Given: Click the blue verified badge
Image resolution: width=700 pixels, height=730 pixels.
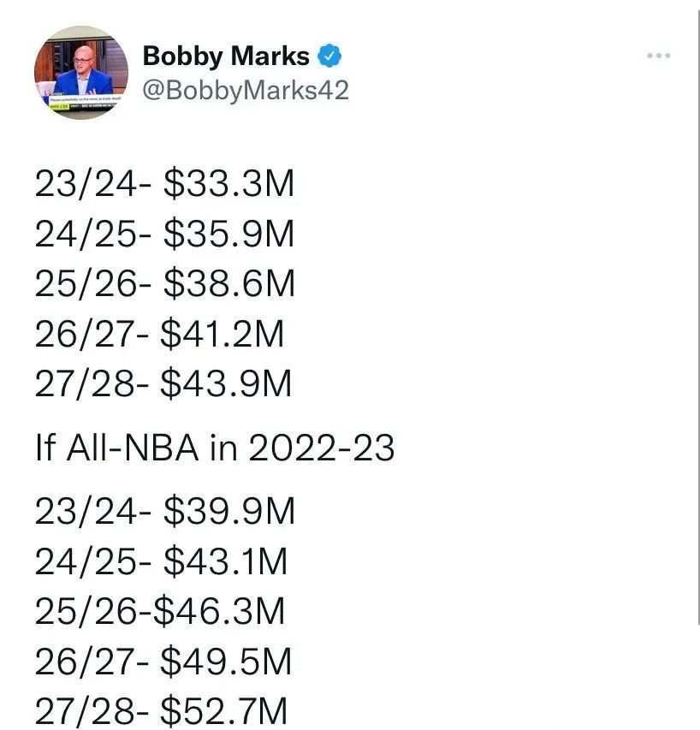Looking at the screenshot, I should click(329, 56).
